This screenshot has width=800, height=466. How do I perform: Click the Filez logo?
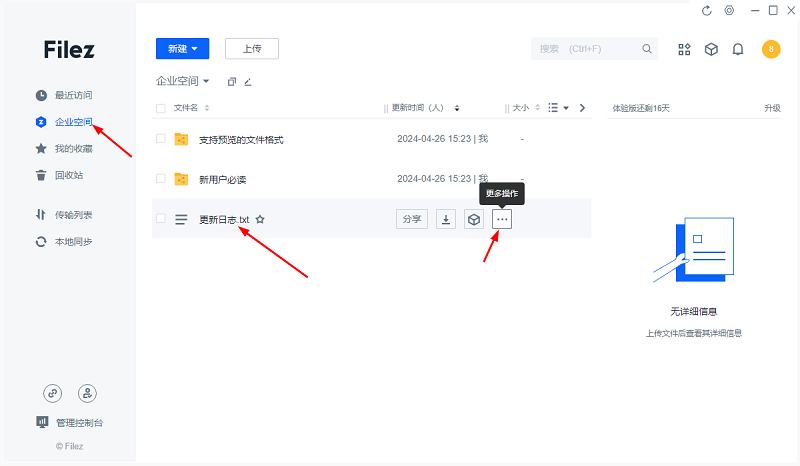[x=69, y=50]
